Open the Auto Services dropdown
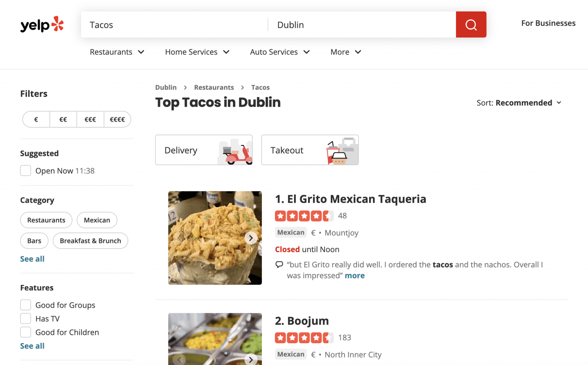588x365 pixels. [279, 52]
